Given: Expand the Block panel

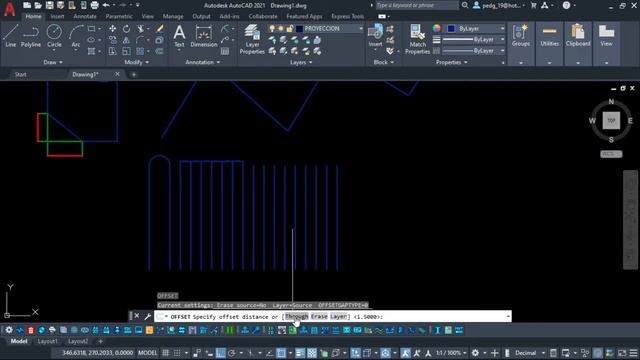Looking at the screenshot, I should pyautogui.click(x=384, y=62).
